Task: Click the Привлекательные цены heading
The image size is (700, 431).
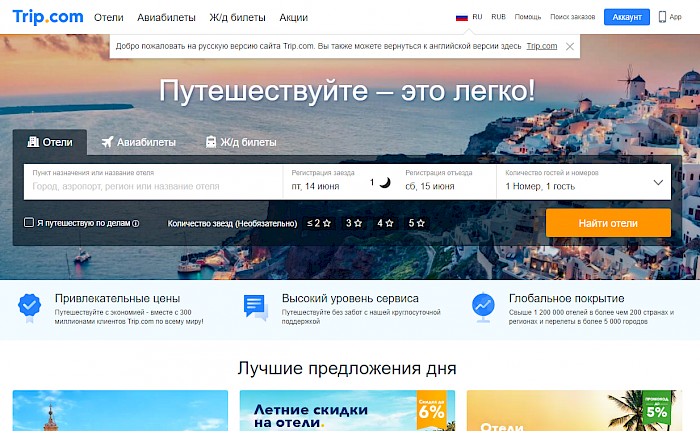Action: [x=117, y=298]
